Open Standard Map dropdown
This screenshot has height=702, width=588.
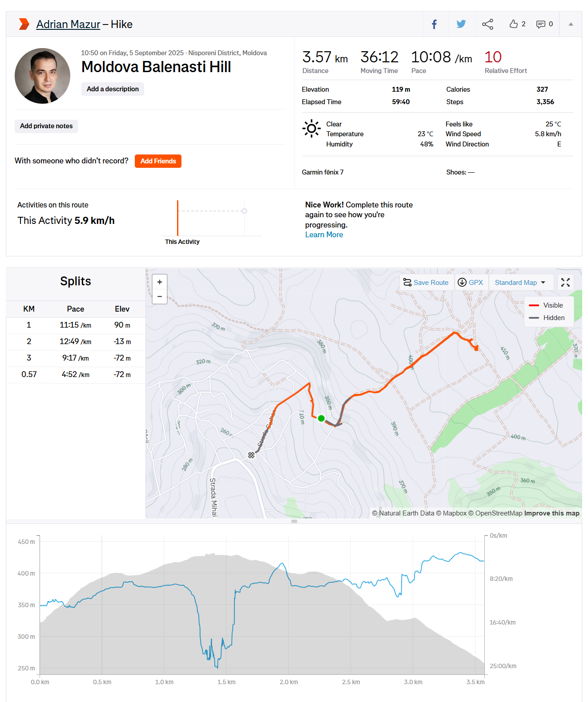click(520, 282)
